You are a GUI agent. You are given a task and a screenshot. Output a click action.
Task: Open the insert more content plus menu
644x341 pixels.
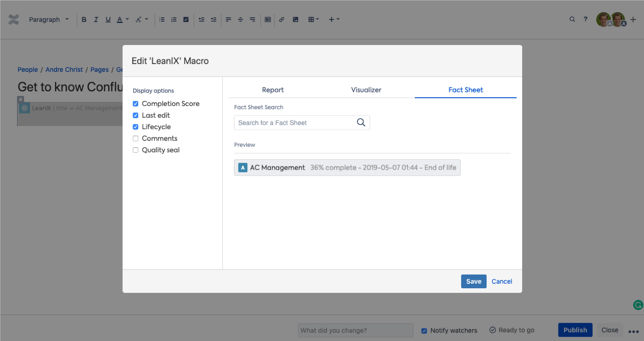[334, 20]
